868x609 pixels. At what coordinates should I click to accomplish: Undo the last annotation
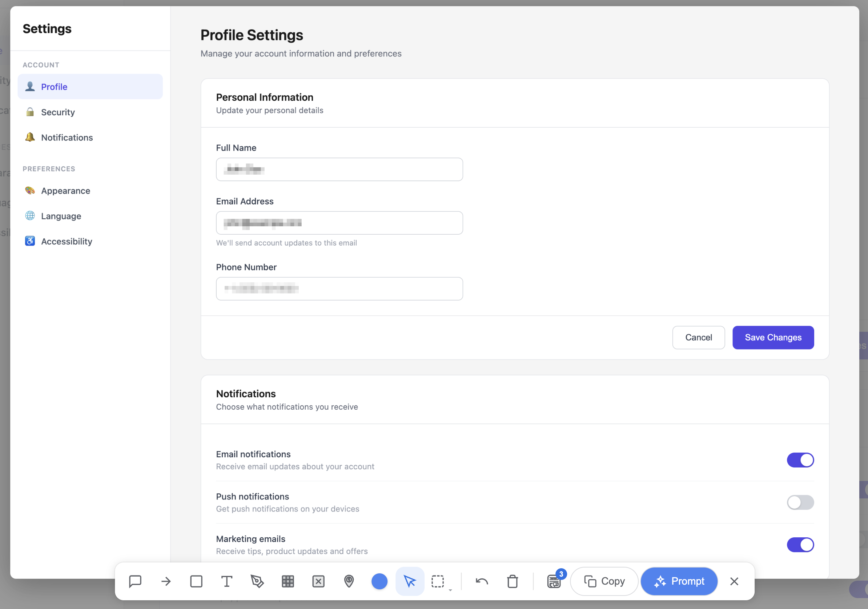[x=482, y=581]
